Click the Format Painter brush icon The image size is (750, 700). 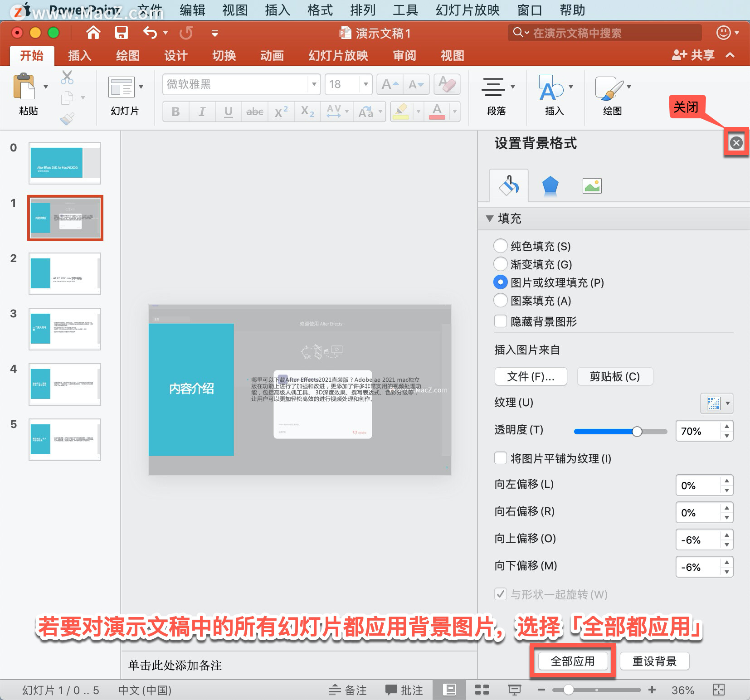tap(67, 119)
